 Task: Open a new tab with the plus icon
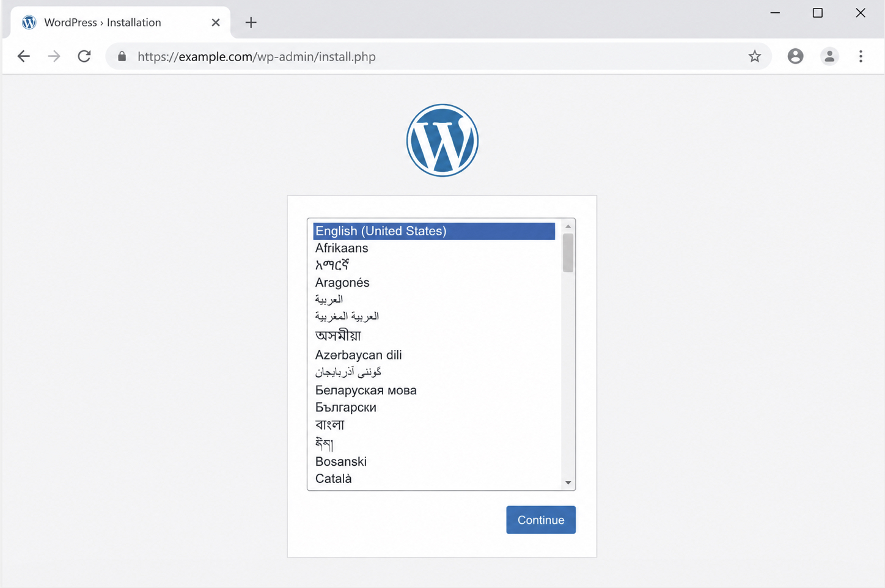click(x=251, y=23)
